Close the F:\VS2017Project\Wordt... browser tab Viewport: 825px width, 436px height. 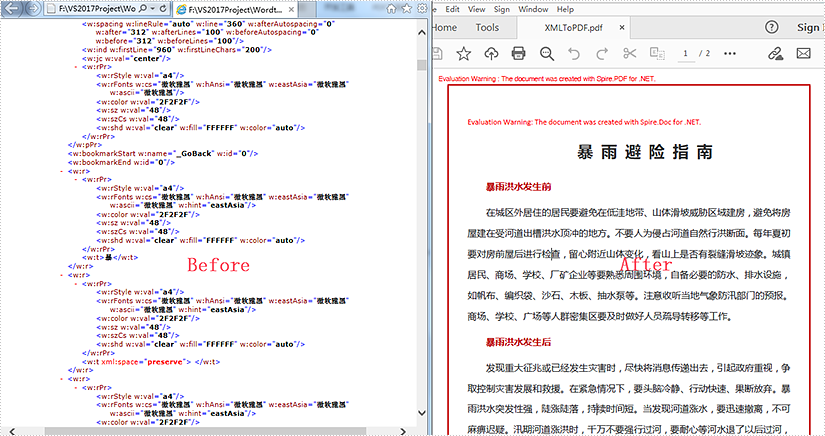point(291,9)
